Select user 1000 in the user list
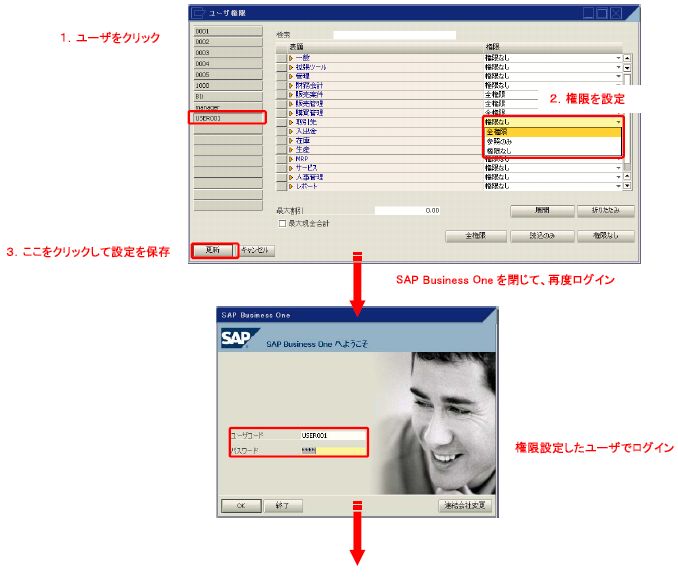The width and height of the screenshot is (678, 577). pos(228,86)
